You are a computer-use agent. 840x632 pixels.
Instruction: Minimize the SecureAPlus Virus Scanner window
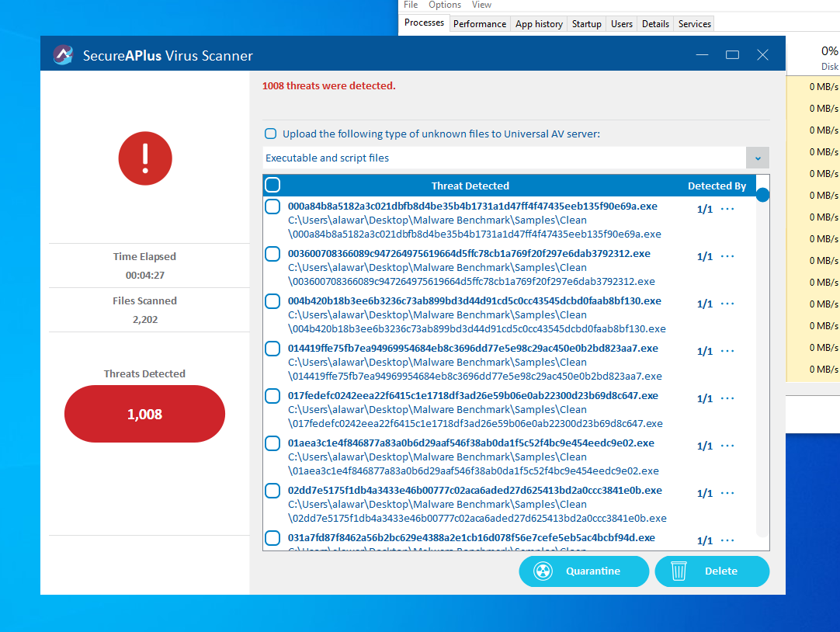(703, 54)
